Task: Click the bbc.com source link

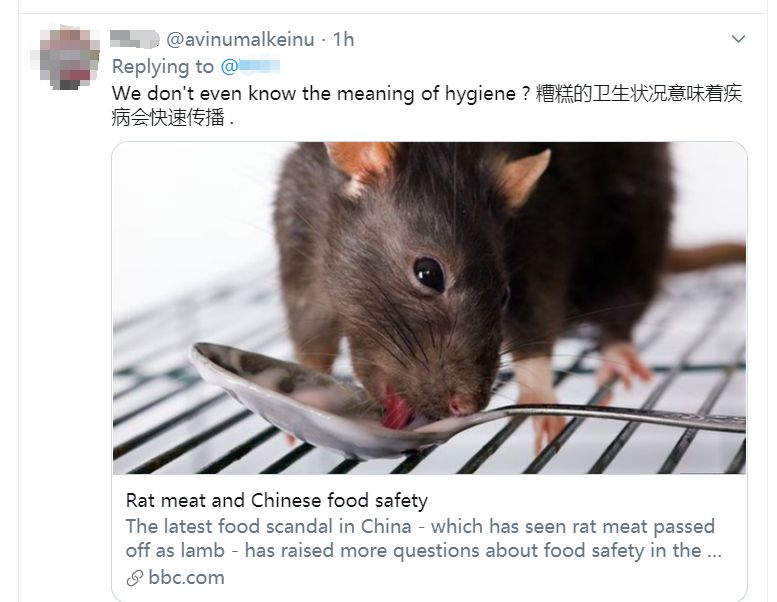Action: coord(186,578)
